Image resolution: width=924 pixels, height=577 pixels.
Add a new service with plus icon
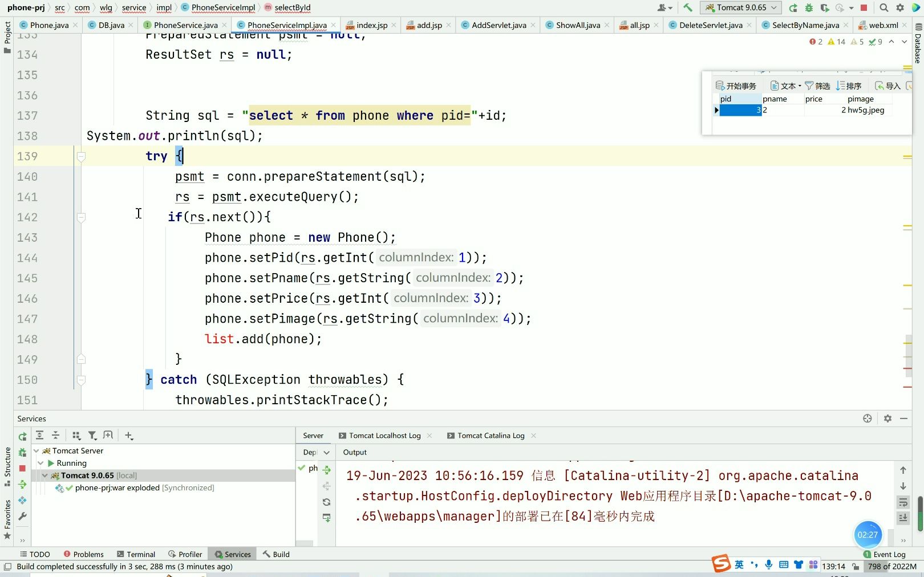tap(129, 436)
